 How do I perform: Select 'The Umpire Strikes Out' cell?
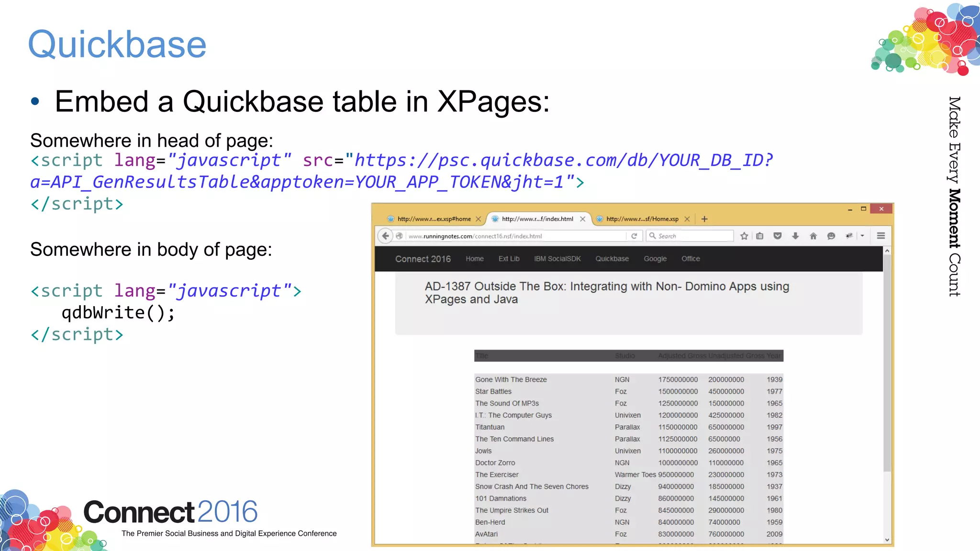click(x=512, y=510)
